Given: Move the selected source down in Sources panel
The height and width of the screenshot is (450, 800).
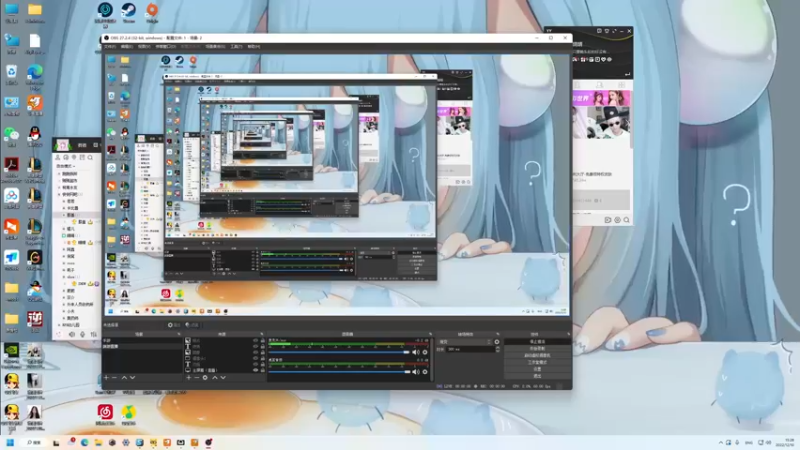Looking at the screenshot, I should coord(223,378).
